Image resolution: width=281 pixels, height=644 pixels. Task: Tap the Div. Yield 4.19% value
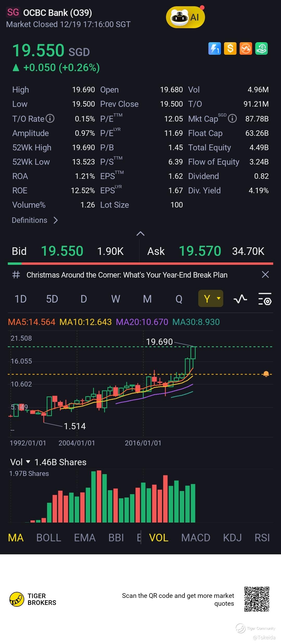(259, 191)
